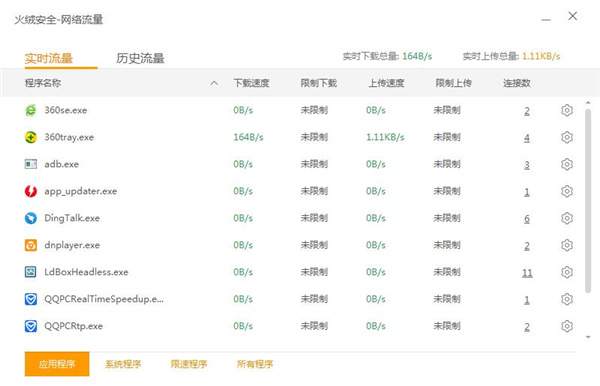600x386 pixels.
Task: Click the 360tray.exe program icon
Action: (31, 137)
